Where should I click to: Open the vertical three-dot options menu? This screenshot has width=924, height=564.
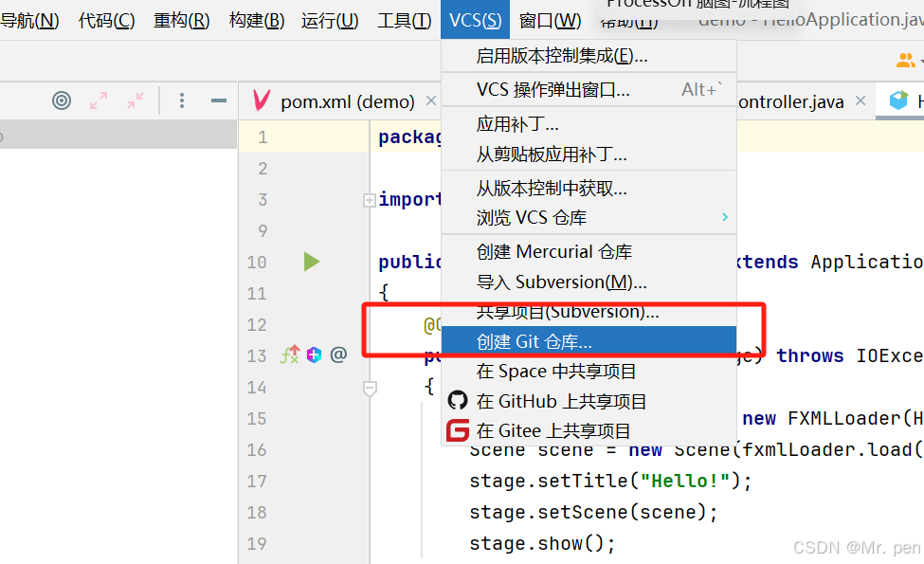(182, 100)
